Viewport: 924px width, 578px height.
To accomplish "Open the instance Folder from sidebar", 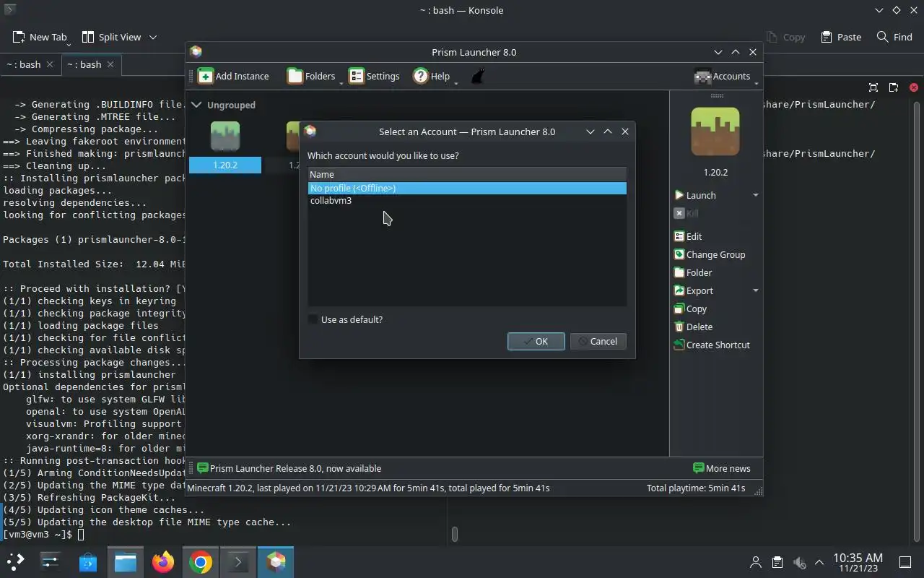I will (693, 272).
